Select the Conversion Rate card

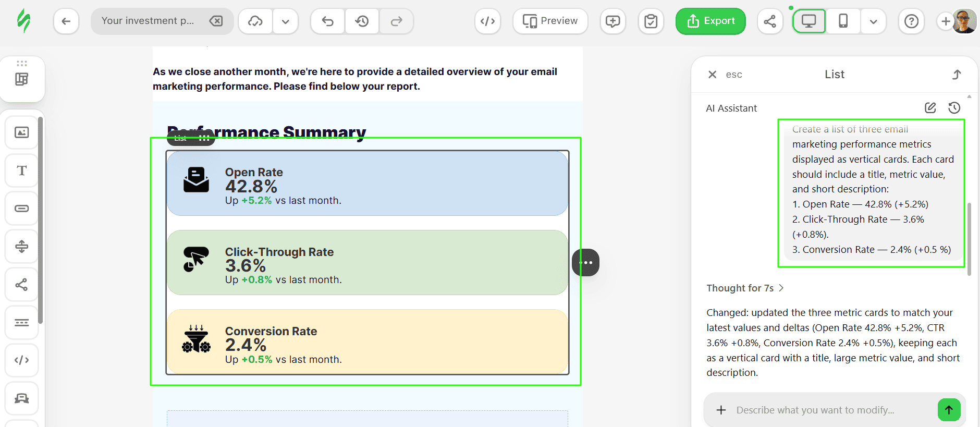tap(367, 342)
